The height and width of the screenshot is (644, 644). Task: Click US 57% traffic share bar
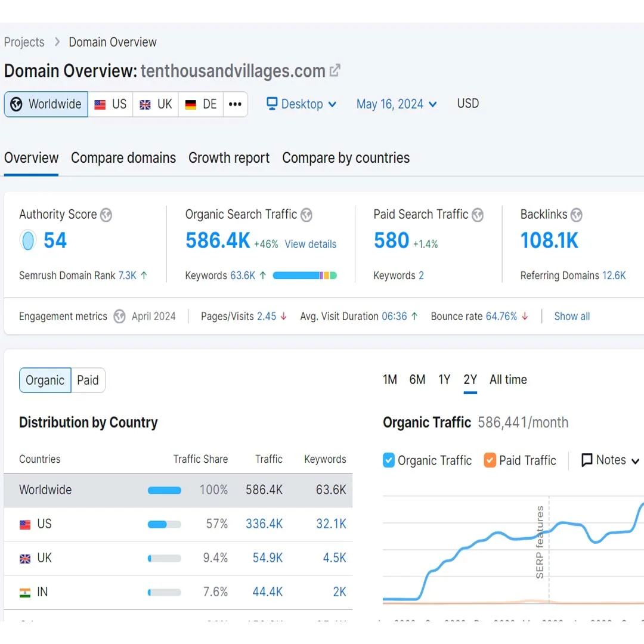[165, 524]
